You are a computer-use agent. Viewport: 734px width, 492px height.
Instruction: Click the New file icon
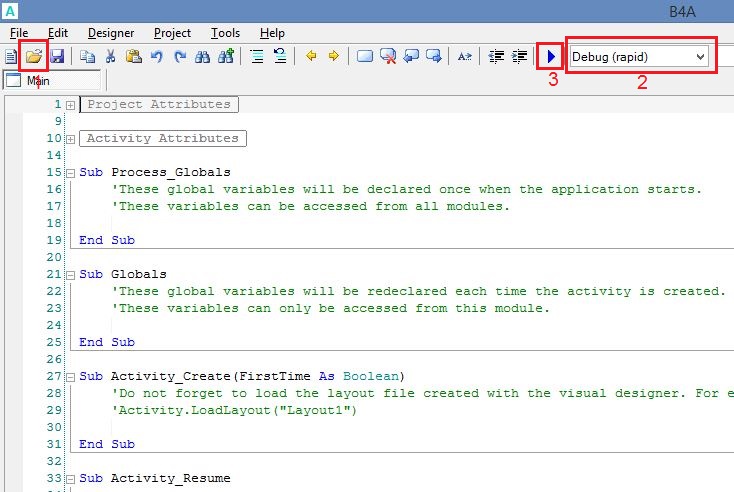[12, 57]
